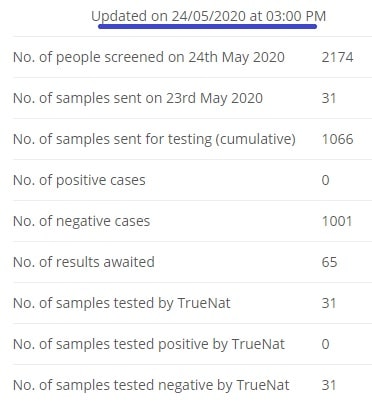
Task: Click the results awaited value 65
Action: [x=329, y=262]
